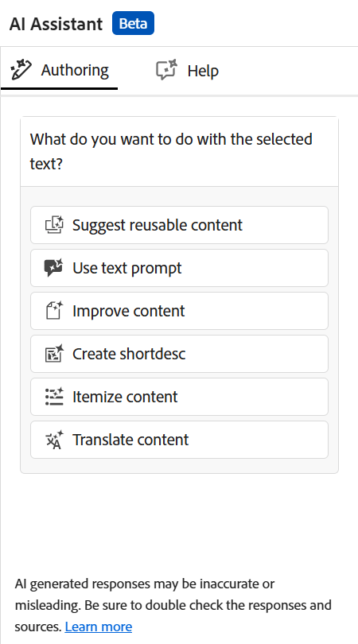Screen dimensions: 358x644
Task: Click the Use text prompt chat bubble icon
Action: pyautogui.click(x=54, y=268)
